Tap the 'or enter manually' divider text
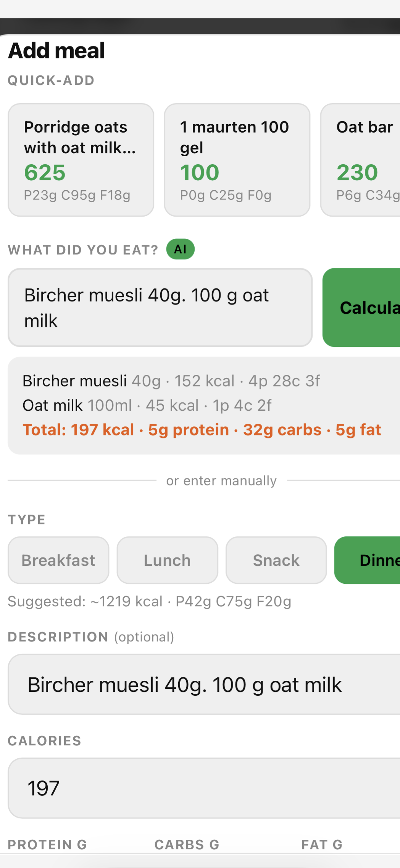This screenshot has height=868, width=400. (221, 481)
